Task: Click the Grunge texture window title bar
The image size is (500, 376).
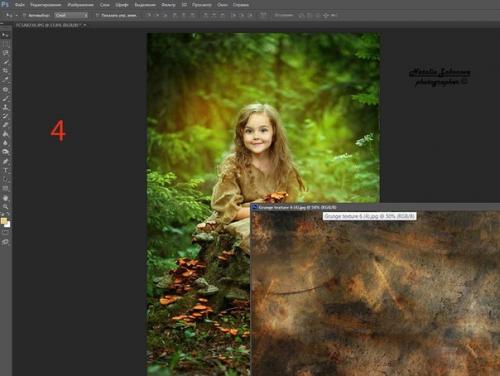Action: (375, 207)
